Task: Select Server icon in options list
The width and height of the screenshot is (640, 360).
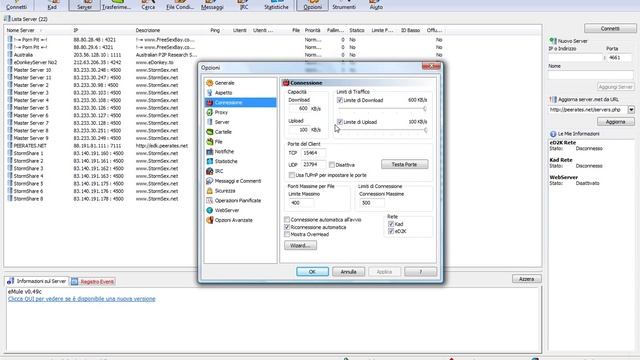Action: (209, 122)
